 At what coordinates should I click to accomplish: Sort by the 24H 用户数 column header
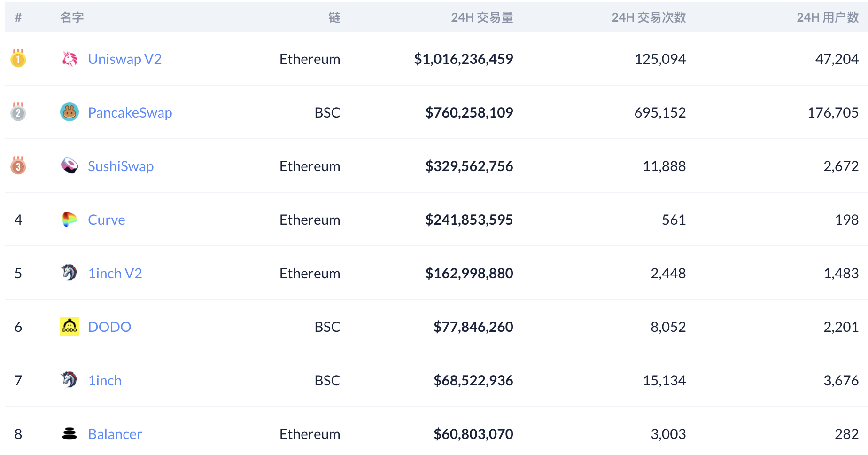pyautogui.click(x=827, y=17)
